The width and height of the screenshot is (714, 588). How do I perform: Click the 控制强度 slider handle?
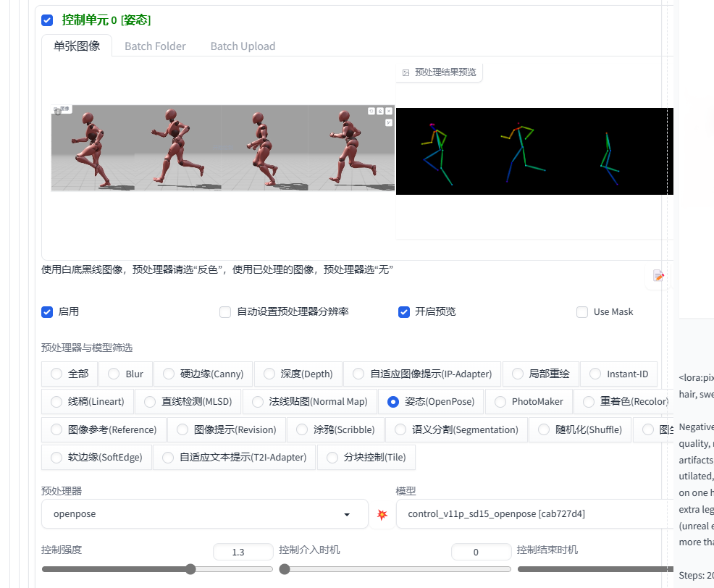point(190,569)
